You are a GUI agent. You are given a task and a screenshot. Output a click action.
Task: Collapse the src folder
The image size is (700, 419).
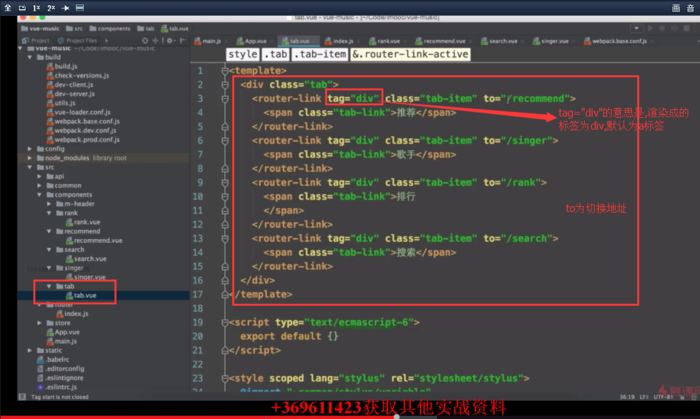click(30, 167)
